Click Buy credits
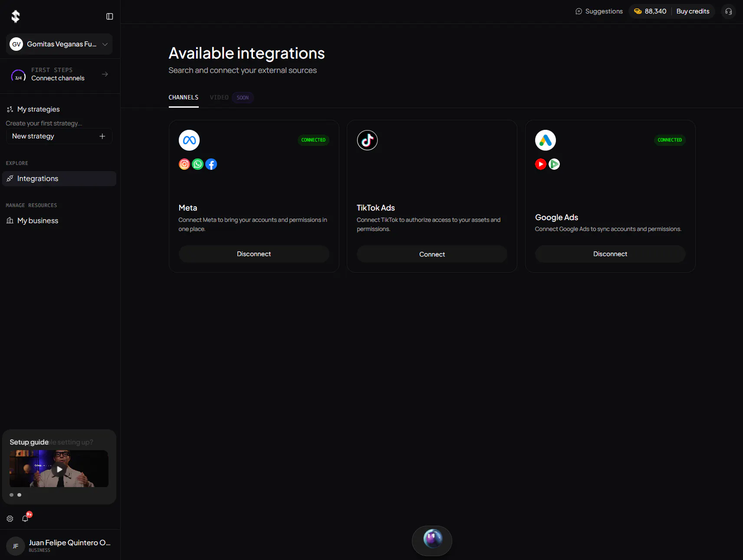 pyautogui.click(x=693, y=11)
